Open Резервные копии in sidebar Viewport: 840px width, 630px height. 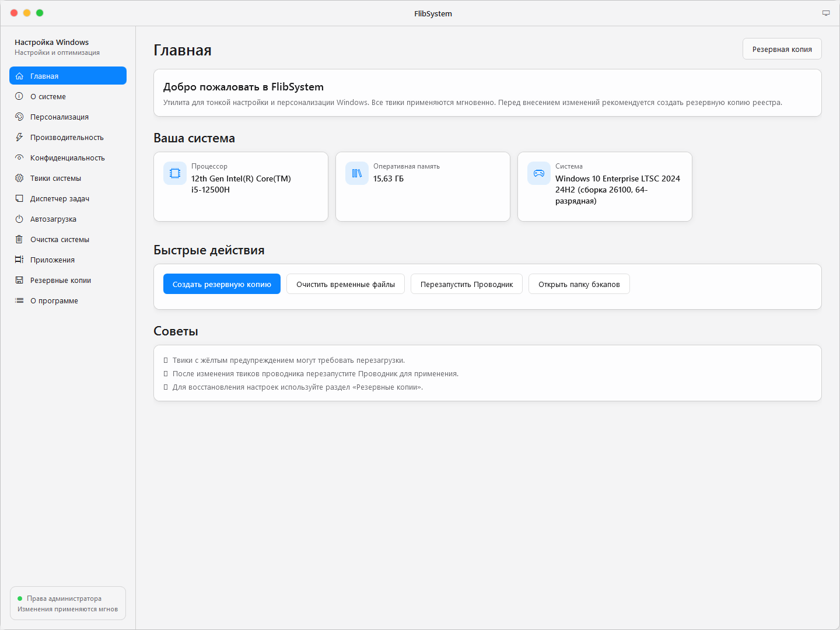[68, 280]
